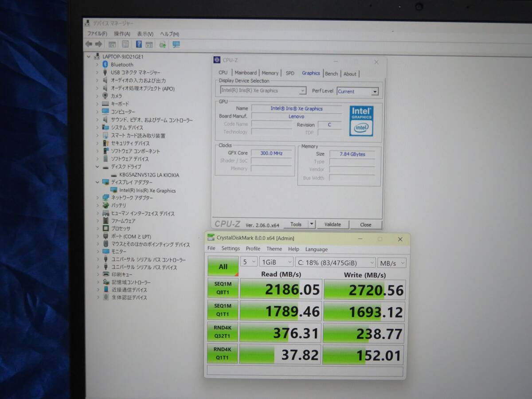Click the show/hide console tree toolbar icon
532x399 pixels.
[112, 44]
